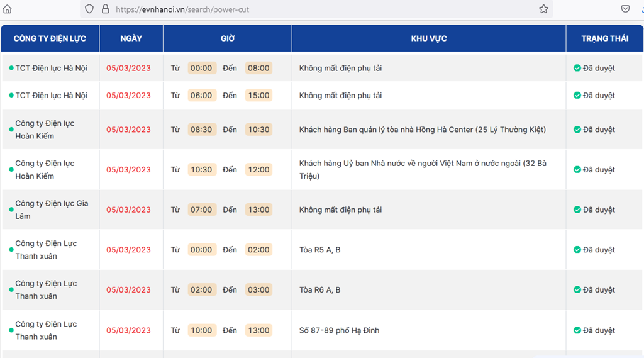This screenshot has width=644, height=358.
Task: Click the KHU VỰC column header
Action: pyautogui.click(x=429, y=38)
